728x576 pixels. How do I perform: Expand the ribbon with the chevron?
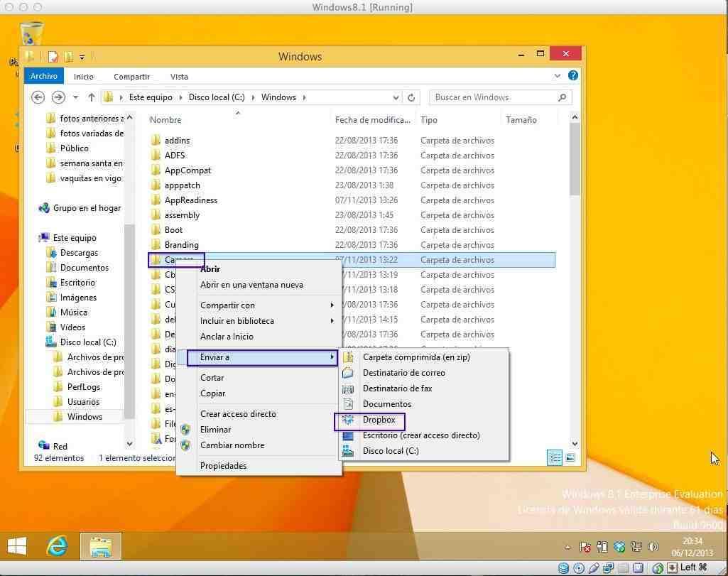(x=558, y=76)
